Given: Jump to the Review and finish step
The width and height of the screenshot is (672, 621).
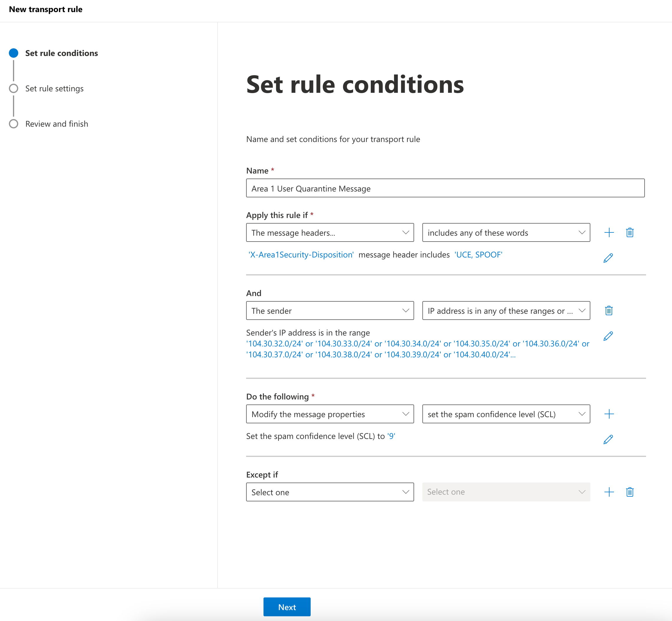Looking at the screenshot, I should (x=57, y=124).
